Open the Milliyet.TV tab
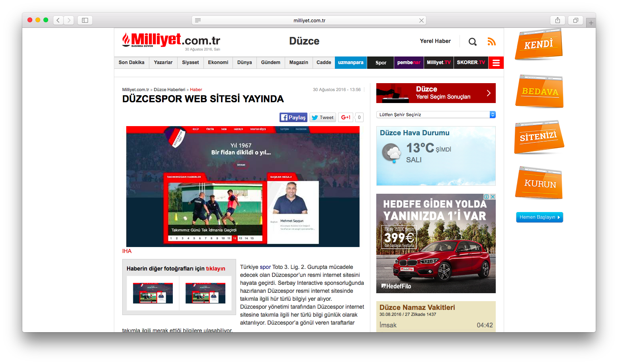Image resolution: width=618 pixels, height=364 pixels. click(x=439, y=62)
